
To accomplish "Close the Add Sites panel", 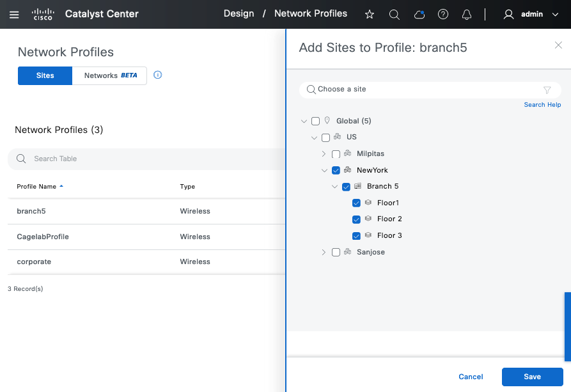I will coord(558,45).
